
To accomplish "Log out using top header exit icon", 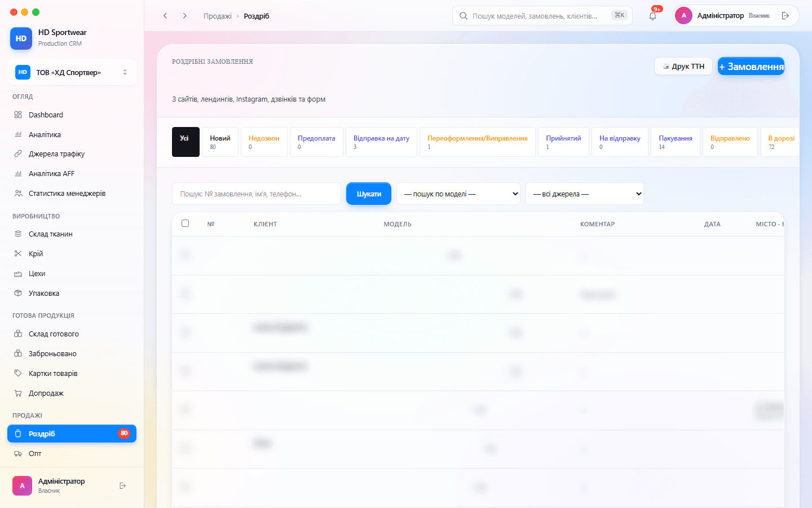I will (785, 16).
